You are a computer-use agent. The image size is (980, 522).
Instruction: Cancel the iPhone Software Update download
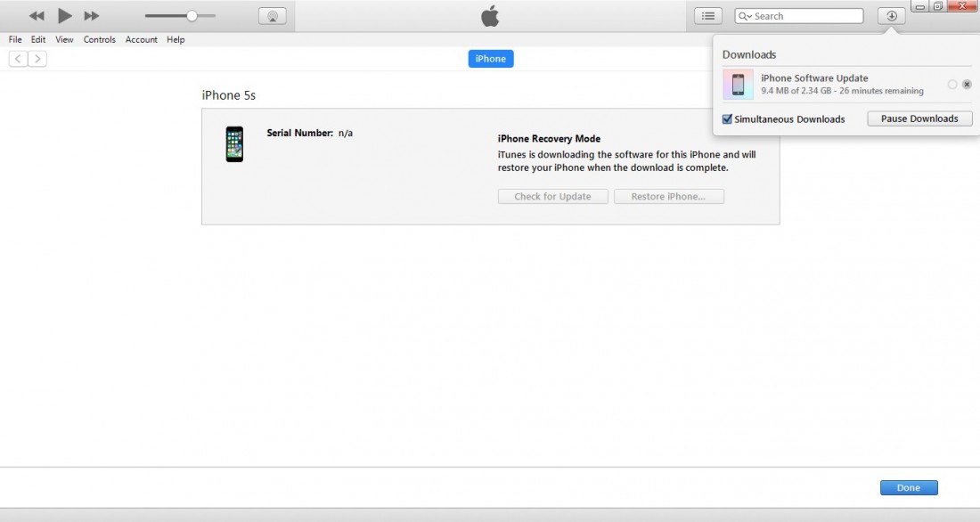[x=967, y=85]
